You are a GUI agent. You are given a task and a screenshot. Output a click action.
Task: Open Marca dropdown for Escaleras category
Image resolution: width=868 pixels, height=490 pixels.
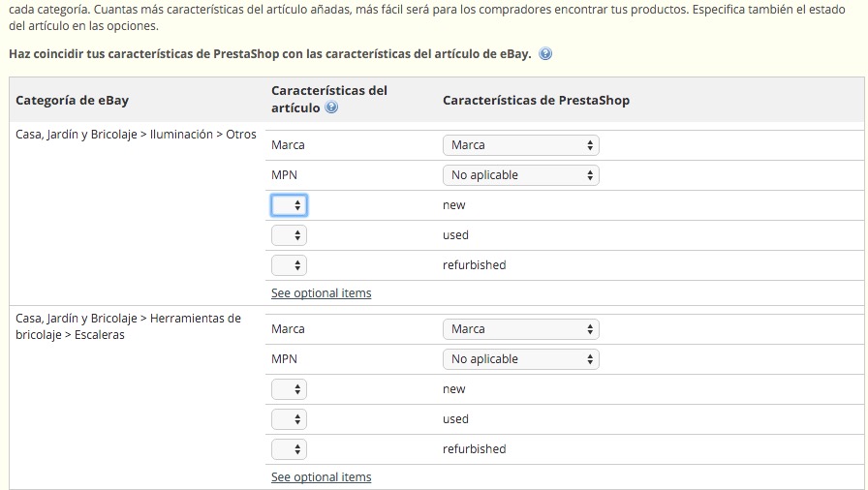(x=521, y=329)
